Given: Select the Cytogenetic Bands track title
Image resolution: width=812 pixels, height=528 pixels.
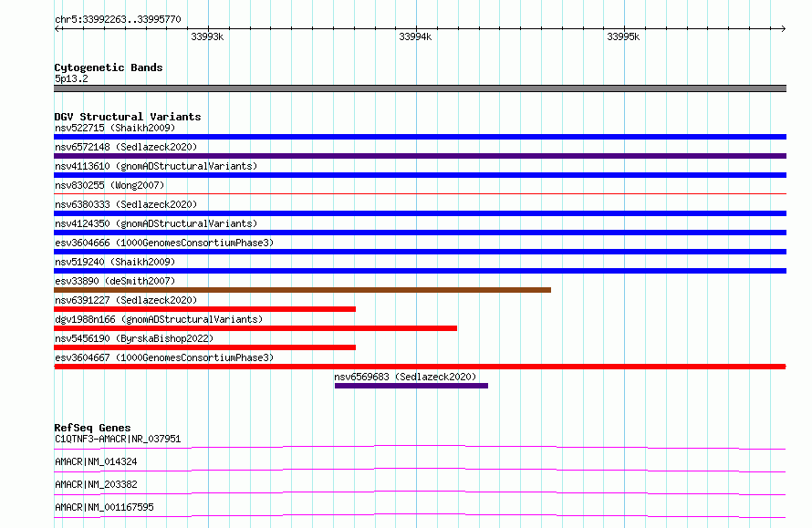Looking at the screenshot, I should pos(109,67).
